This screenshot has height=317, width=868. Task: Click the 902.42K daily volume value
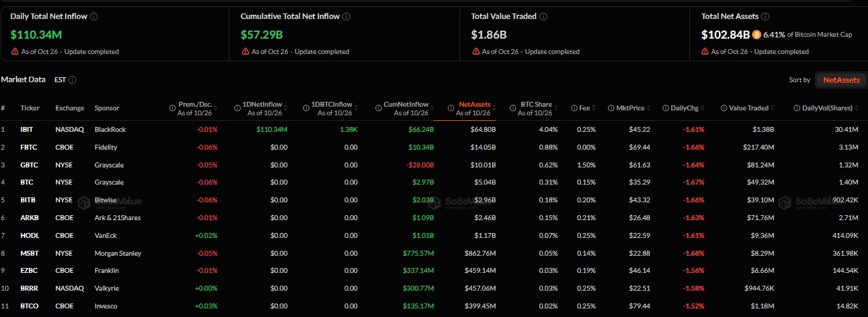pyautogui.click(x=845, y=200)
